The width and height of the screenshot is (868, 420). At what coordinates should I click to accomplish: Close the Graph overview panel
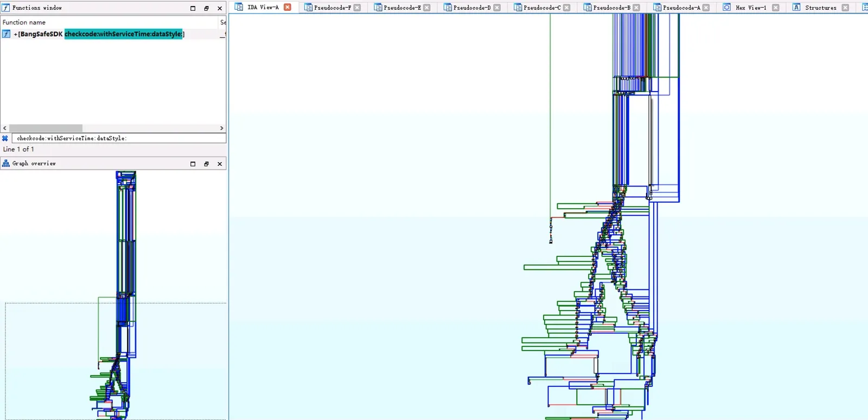coord(220,164)
